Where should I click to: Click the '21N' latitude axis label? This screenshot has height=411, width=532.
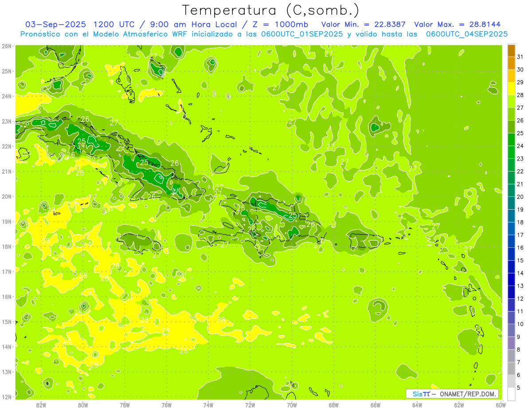(7, 172)
